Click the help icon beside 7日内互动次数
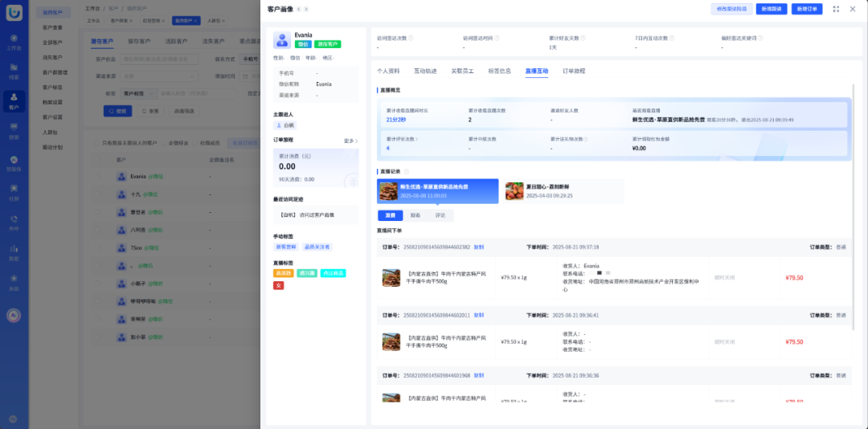This screenshot has width=868, height=429. point(672,38)
